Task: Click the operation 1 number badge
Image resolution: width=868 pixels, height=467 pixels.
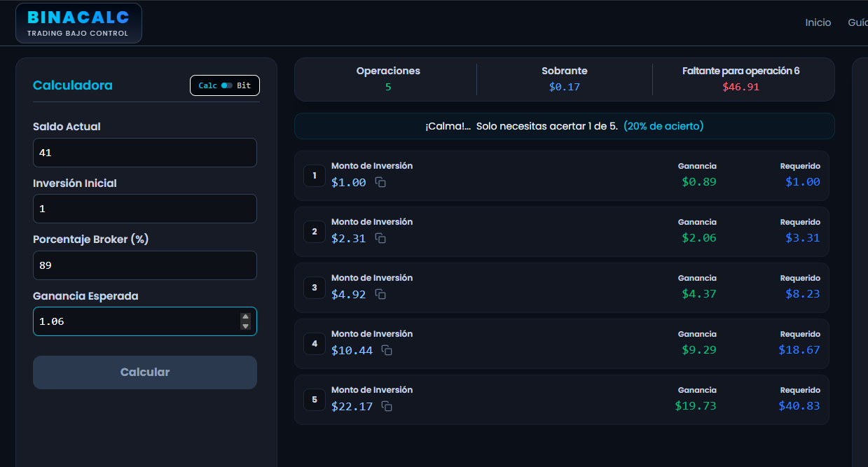Action: coord(314,175)
